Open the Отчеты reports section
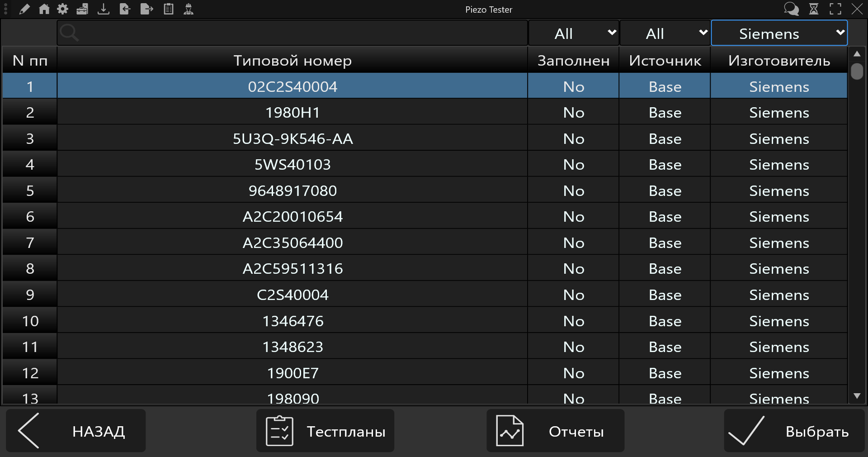 [555, 431]
